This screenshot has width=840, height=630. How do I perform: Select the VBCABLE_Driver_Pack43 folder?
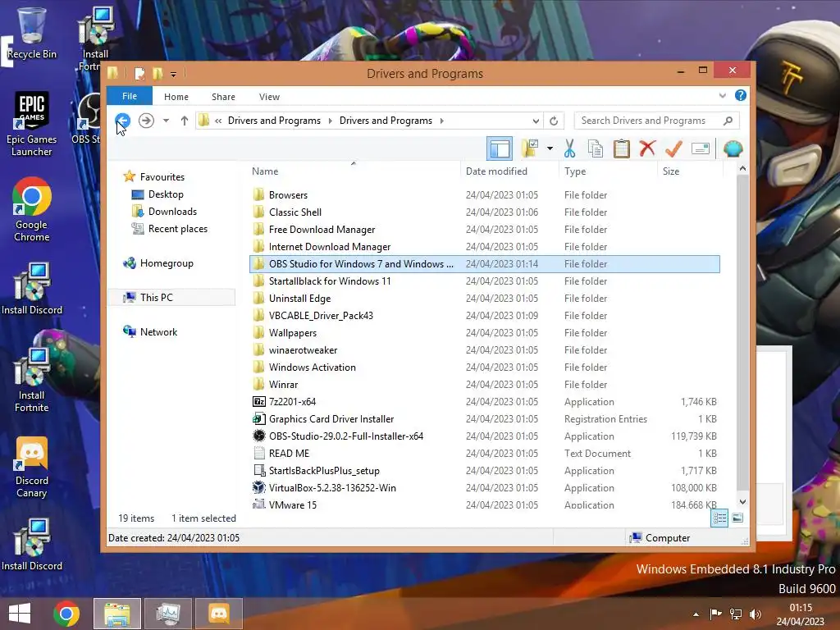[x=484, y=316]
